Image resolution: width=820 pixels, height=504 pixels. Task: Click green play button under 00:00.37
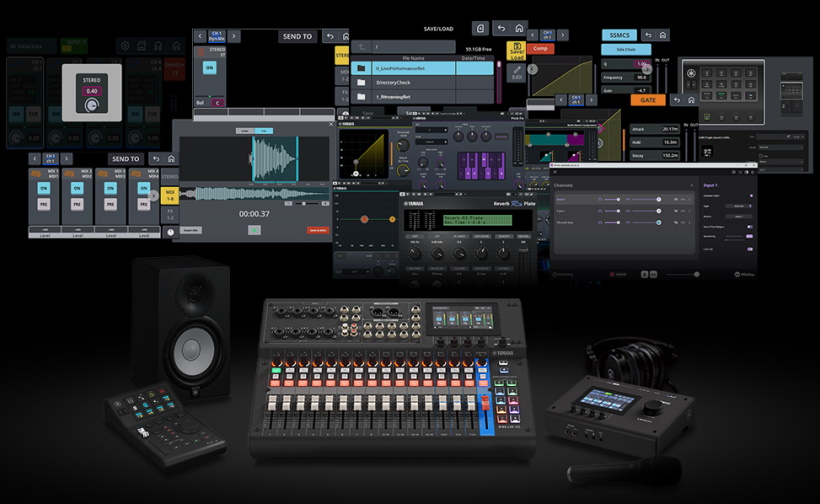click(x=254, y=230)
